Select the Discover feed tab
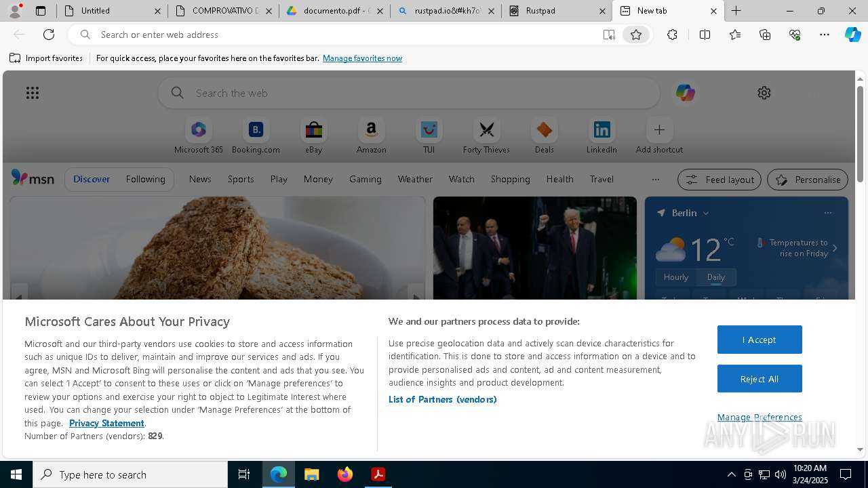This screenshot has height=488, width=868. pos(92,179)
